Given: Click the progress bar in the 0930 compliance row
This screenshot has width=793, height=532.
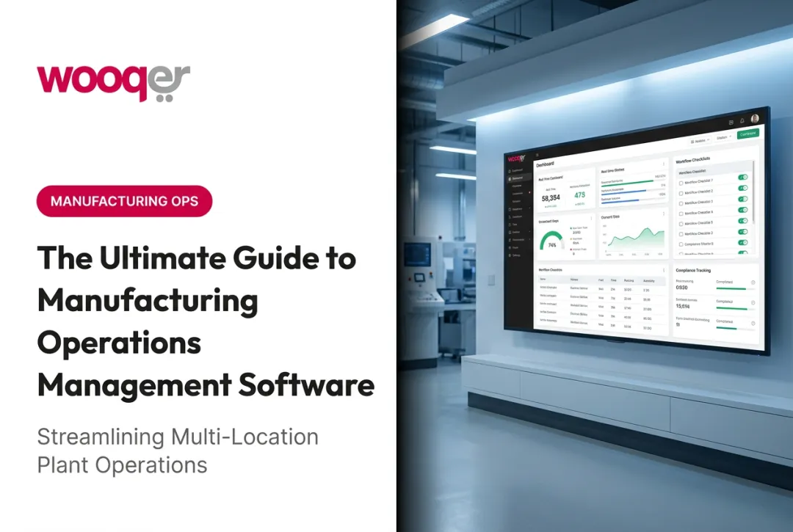Looking at the screenshot, I should click(x=735, y=288).
